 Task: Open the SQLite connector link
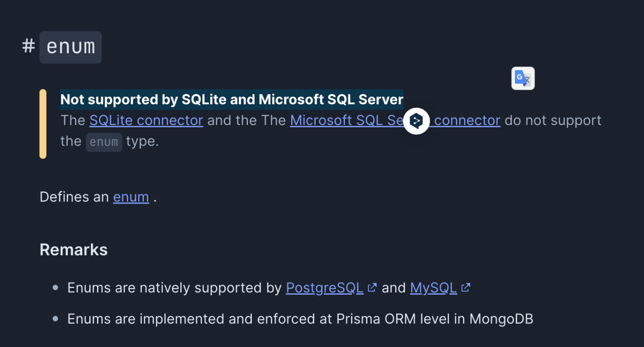pos(146,120)
